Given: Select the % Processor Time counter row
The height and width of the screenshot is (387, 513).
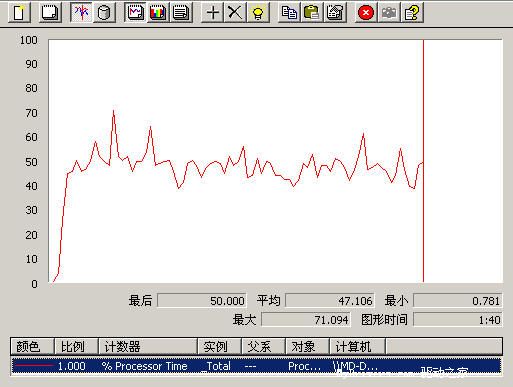Looking at the screenshot, I should click(256, 366).
